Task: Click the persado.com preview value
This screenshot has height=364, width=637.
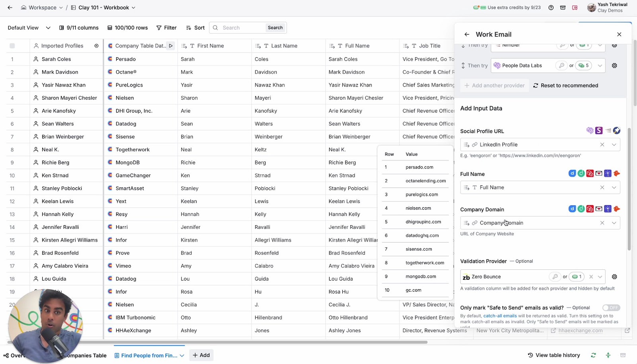Action: tap(419, 167)
